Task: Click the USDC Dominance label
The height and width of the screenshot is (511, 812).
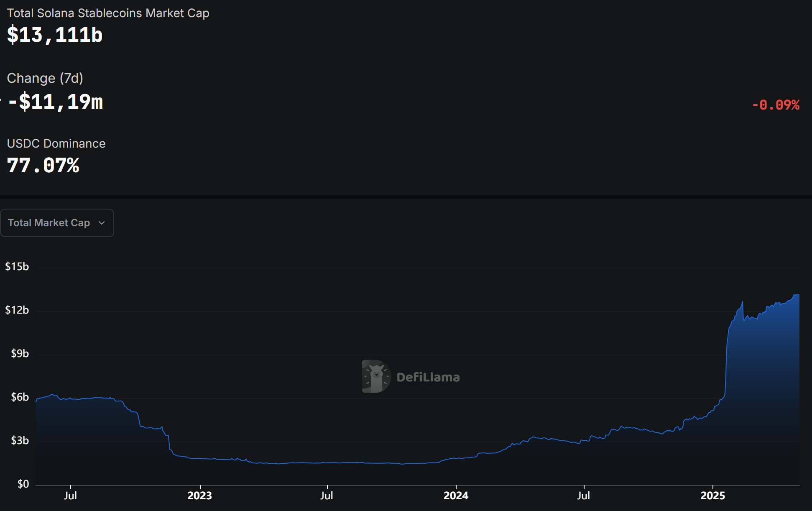Action: [56, 143]
